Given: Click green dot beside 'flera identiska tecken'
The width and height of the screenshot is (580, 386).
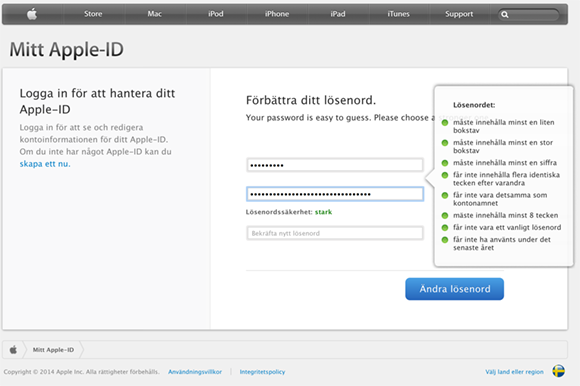Looking at the screenshot, I should click(x=445, y=175).
